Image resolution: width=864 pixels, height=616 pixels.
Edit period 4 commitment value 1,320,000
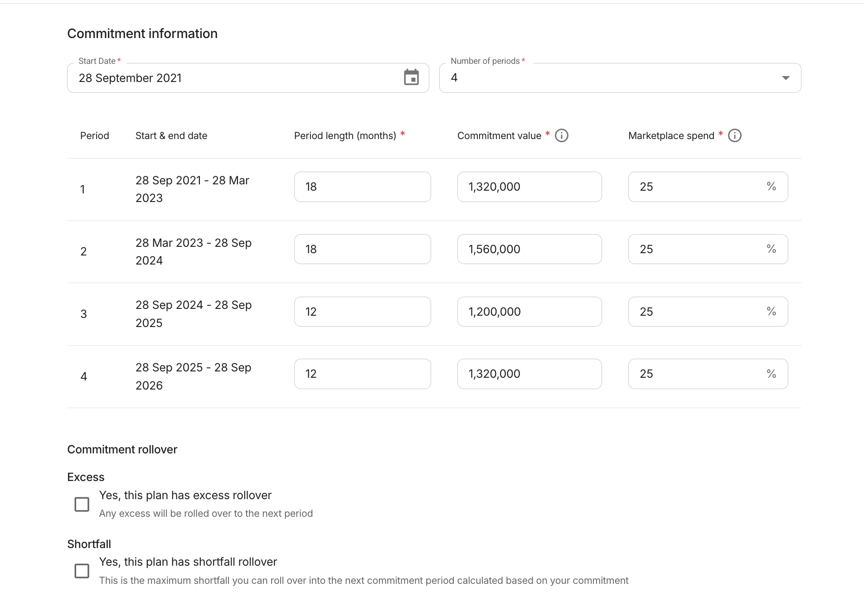(529, 374)
